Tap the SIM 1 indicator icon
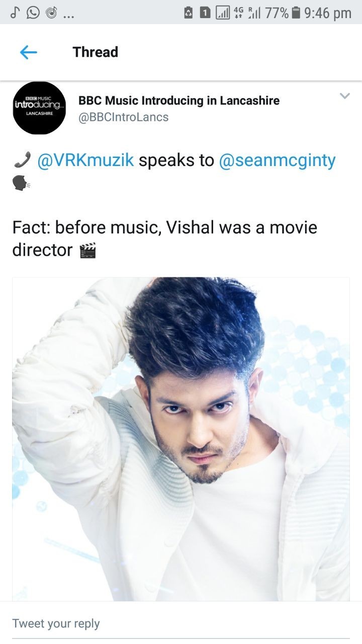The height and width of the screenshot is (644, 362). [205, 13]
